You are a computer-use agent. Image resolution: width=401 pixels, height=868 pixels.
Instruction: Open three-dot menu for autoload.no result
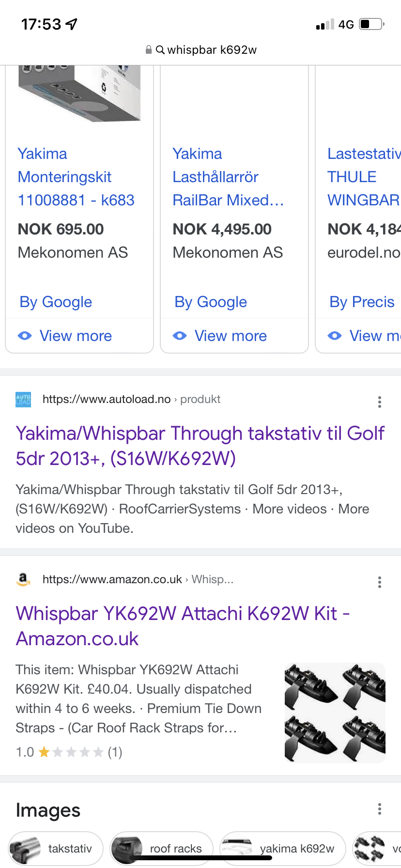(379, 402)
